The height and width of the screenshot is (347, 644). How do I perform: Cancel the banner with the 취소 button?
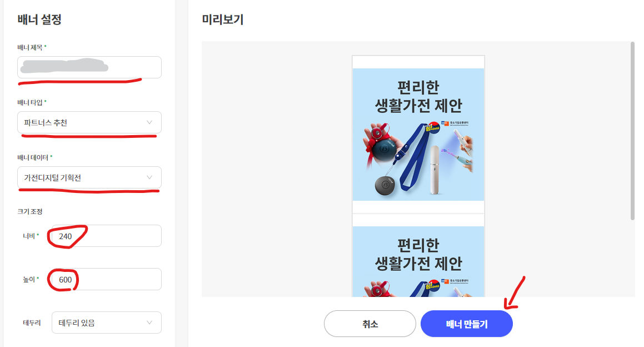click(x=370, y=323)
